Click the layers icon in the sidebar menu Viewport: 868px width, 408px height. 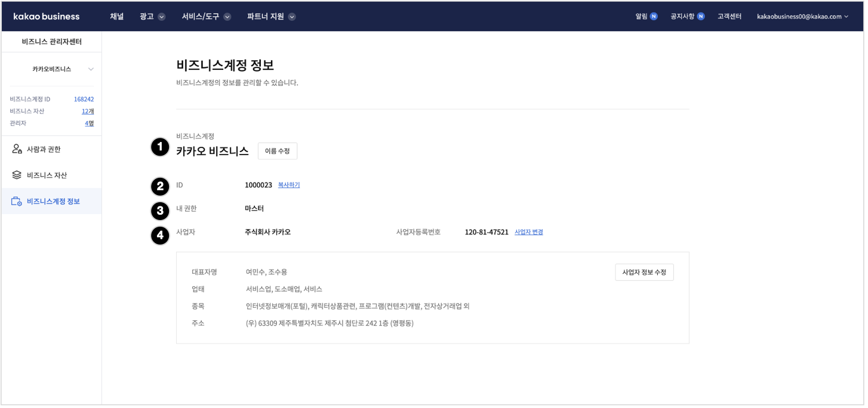point(17,175)
